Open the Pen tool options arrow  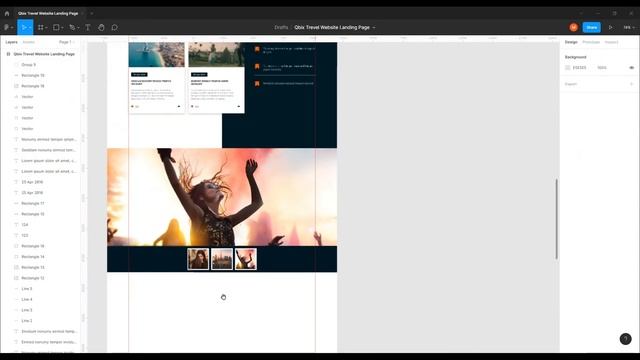click(x=78, y=28)
